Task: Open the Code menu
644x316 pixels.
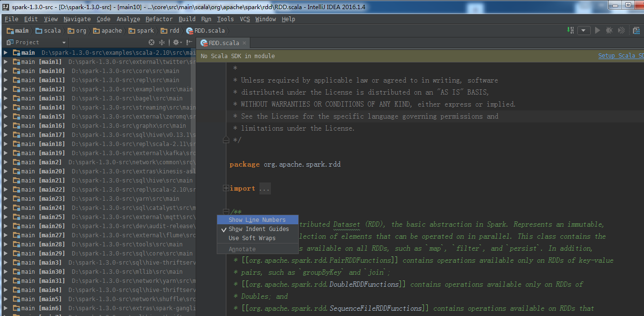Action: click(x=104, y=19)
